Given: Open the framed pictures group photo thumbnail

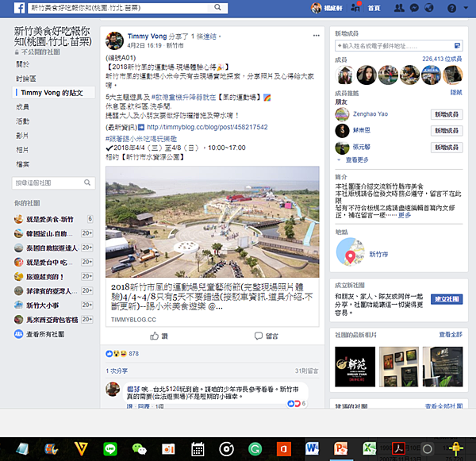Looking at the screenshot, I should [x=399, y=367].
